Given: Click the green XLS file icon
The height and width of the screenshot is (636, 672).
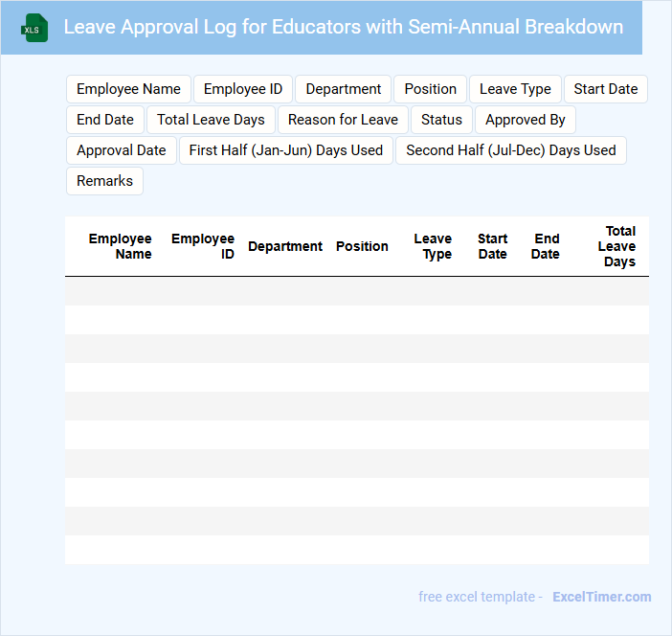Looking at the screenshot, I should click(35, 28).
